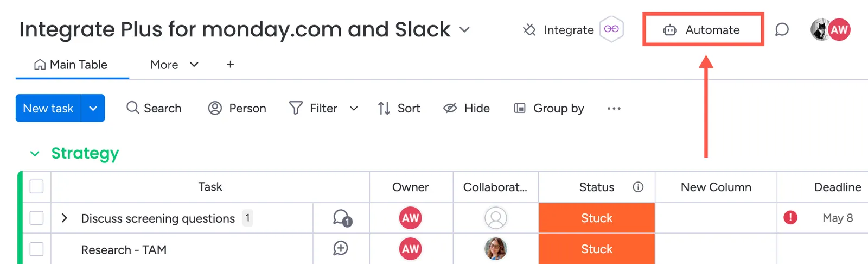Change Stuck status of Research - TAM

point(597,249)
